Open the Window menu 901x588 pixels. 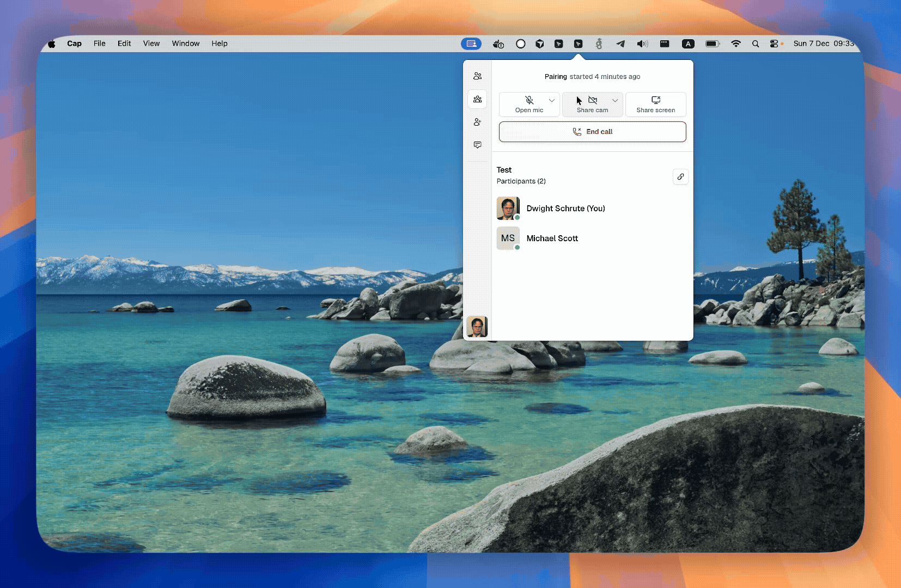(185, 44)
